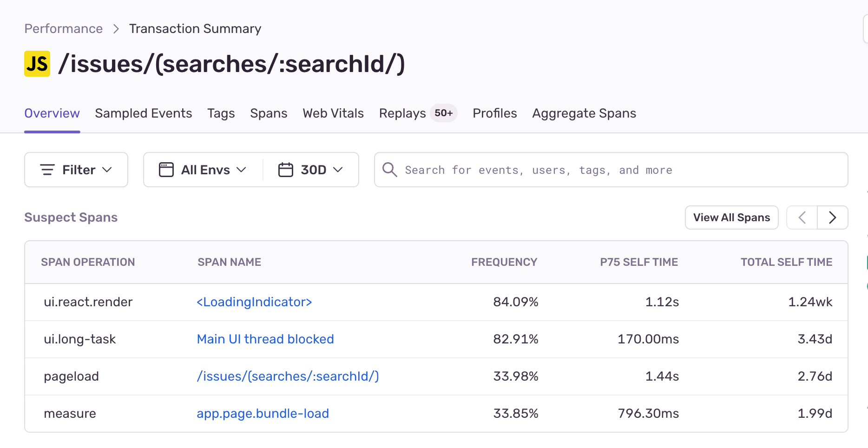Open the Tags tab
The image size is (868, 448).
221,113
